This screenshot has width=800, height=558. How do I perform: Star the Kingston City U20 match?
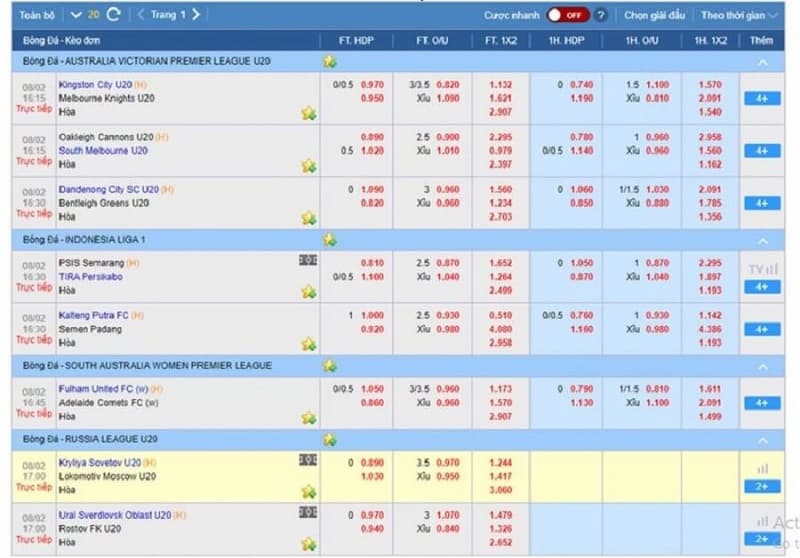[x=309, y=113]
